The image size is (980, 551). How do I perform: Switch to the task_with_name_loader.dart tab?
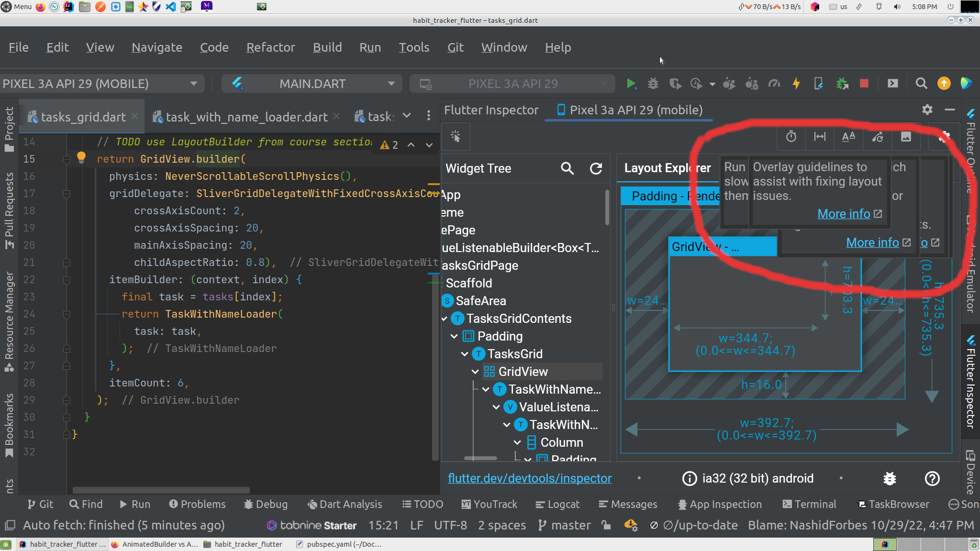pos(245,116)
